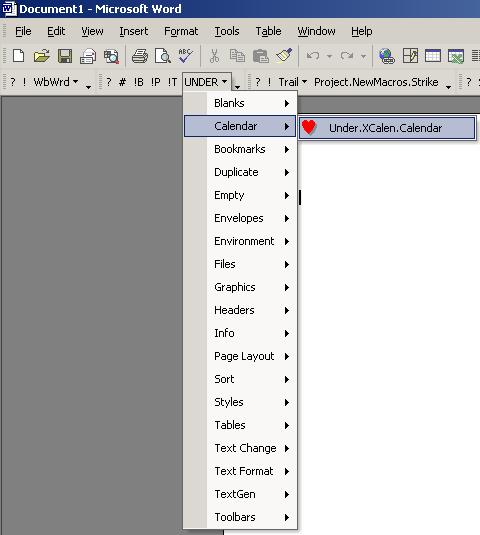Select the Format Painter brush icon
480x535 pixels.
pyautogui.click(x=284, y=56)
